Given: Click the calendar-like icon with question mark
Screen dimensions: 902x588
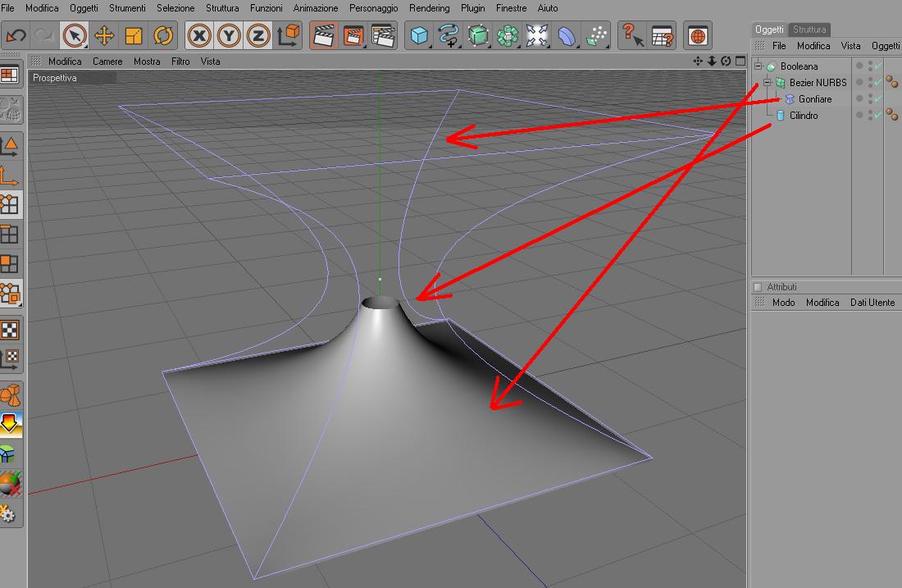Looking at the screenshot, I should tap(662, 35).
